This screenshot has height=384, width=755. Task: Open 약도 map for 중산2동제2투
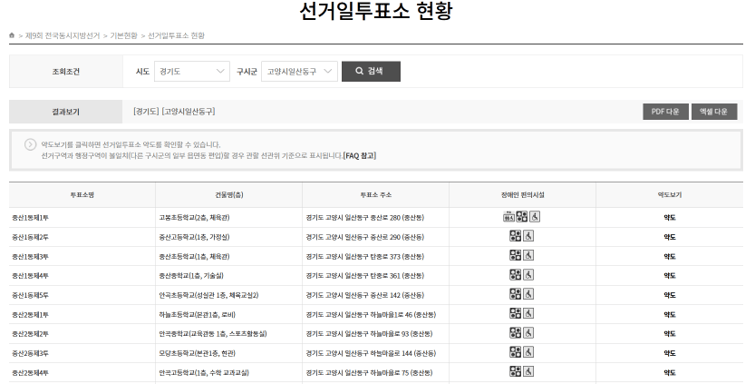[x=669, y=333]
